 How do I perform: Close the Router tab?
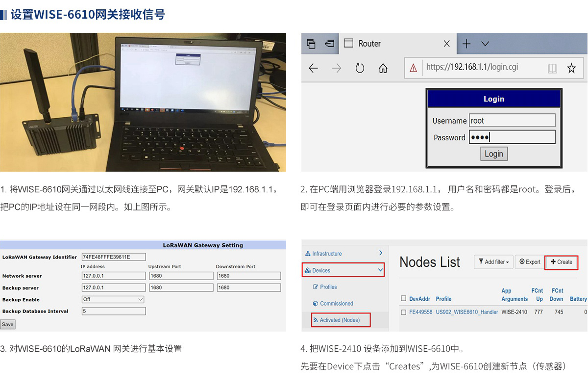pos(446,44)
